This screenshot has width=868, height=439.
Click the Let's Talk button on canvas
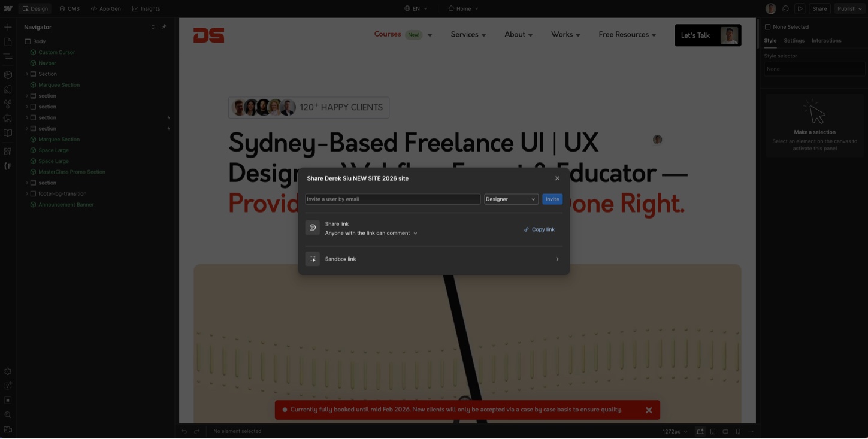click(707, 35)
